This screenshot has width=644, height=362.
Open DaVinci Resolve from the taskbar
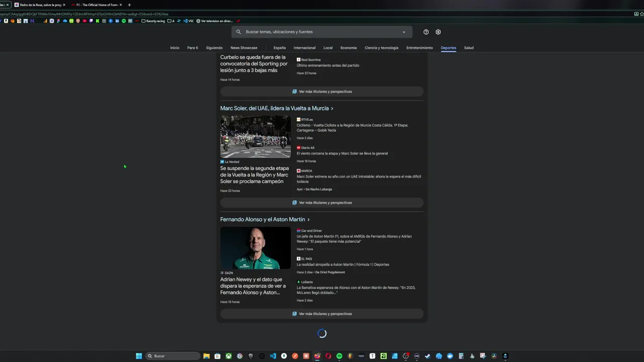click(x=494, y=356)
